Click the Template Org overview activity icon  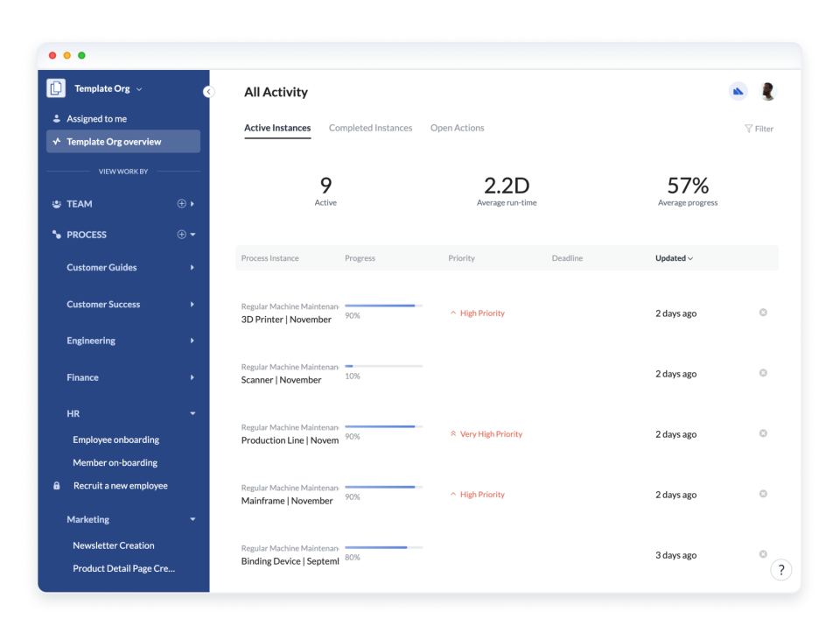[56, 142]
